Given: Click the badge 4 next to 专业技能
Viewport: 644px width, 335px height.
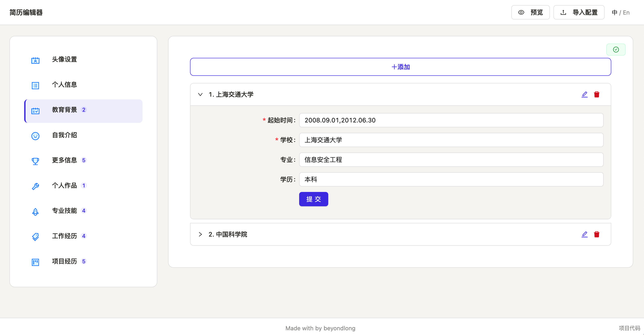Looking at the screenshot, I should (x=84, y=211).
